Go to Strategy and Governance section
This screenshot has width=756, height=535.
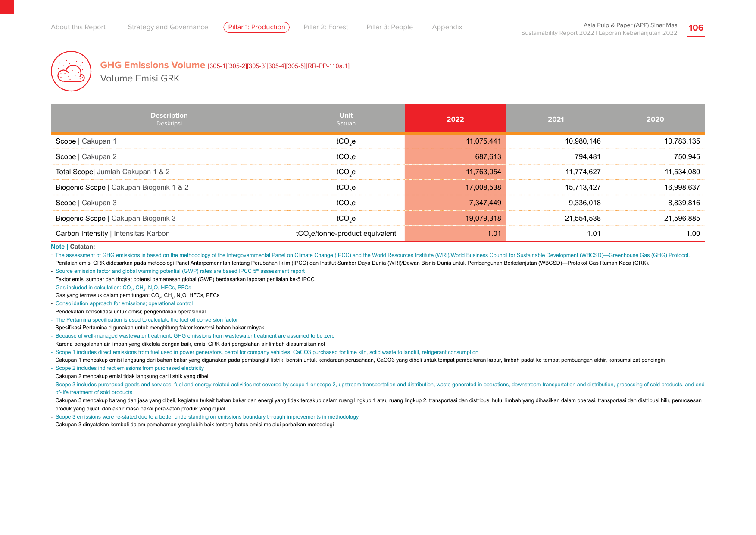coord(168,27)
